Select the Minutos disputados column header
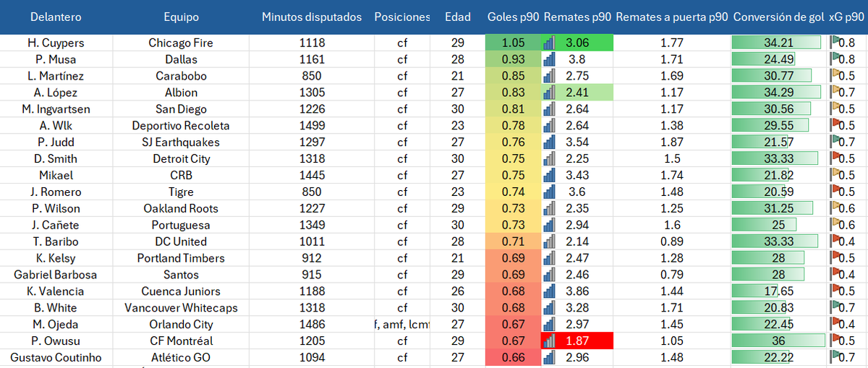Viewport: 868px width, 368px height. click(312, 17)
